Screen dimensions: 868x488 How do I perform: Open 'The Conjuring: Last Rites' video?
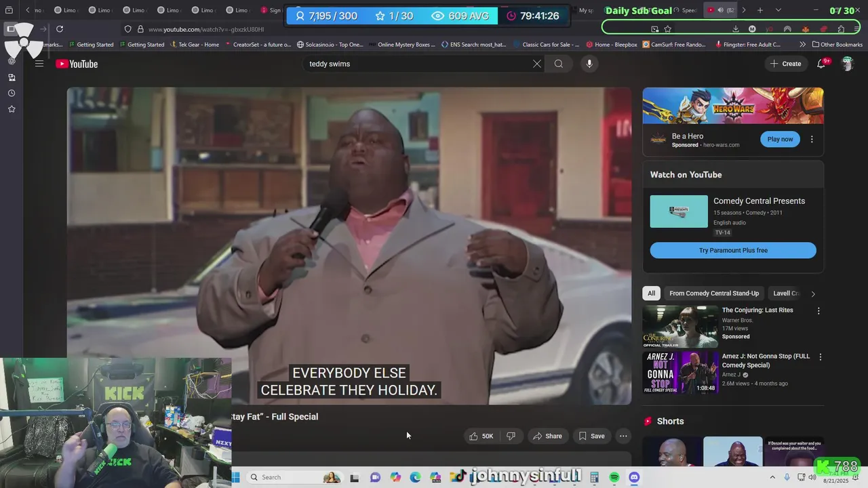(x=757, y=310)
